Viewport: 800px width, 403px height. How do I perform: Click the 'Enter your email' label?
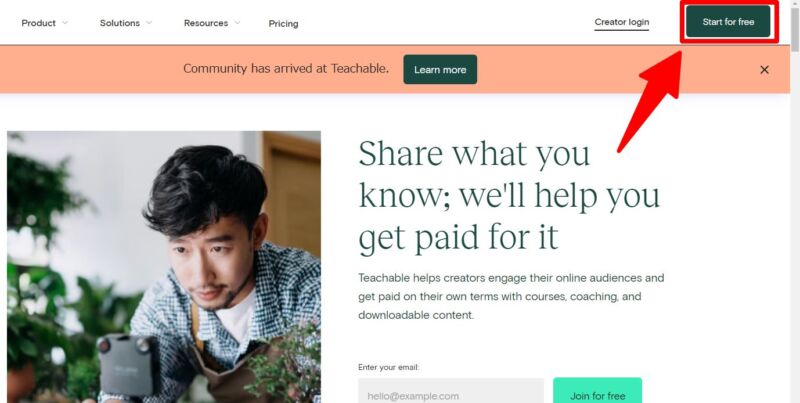(x=389, y=367)
